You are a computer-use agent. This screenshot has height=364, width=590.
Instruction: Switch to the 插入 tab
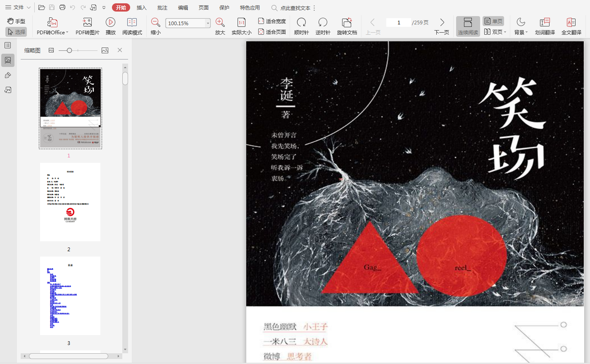(x=142, y=7)
